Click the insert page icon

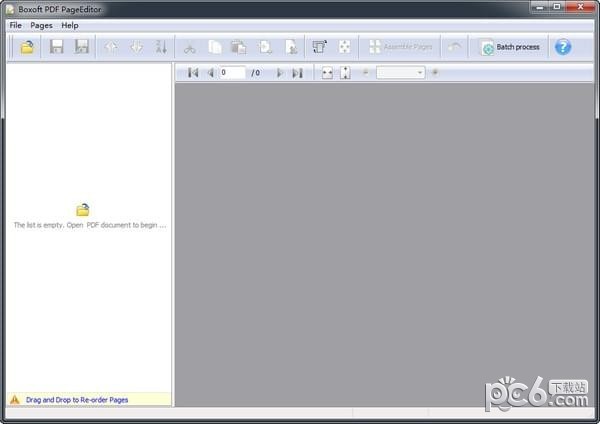(265, 47)
